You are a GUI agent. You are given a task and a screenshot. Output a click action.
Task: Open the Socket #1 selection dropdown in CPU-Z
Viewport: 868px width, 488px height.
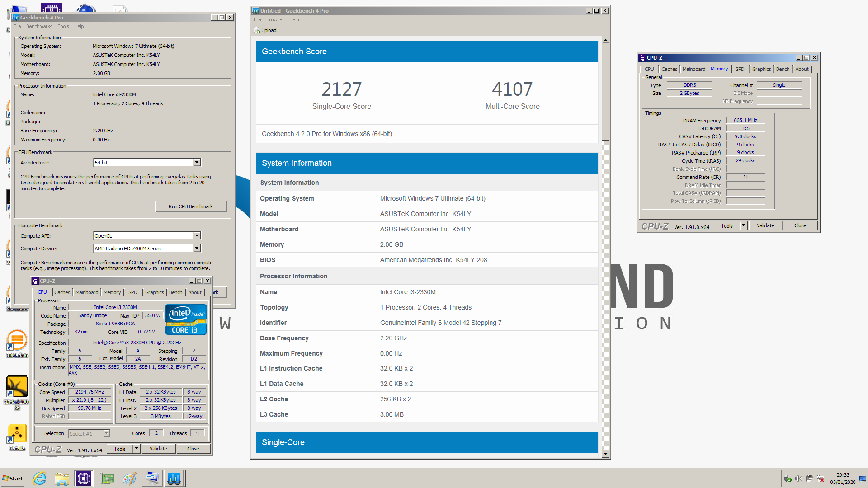click(106, 434)
